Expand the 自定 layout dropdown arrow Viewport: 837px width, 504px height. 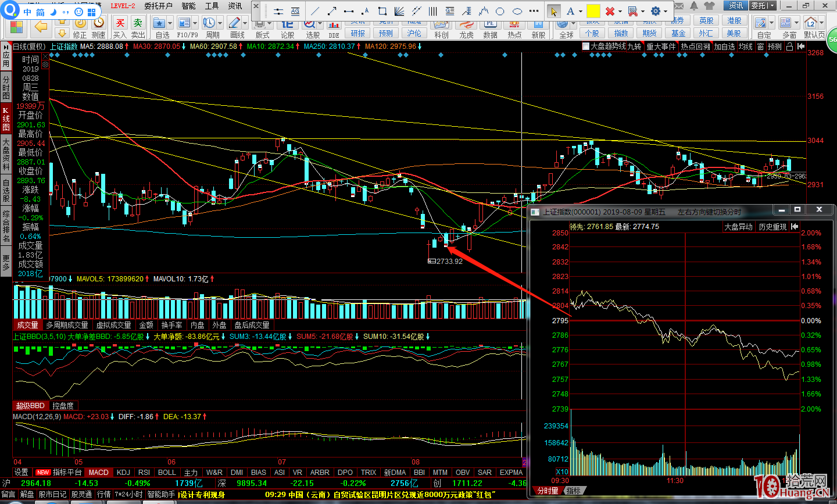pos(771,23)
